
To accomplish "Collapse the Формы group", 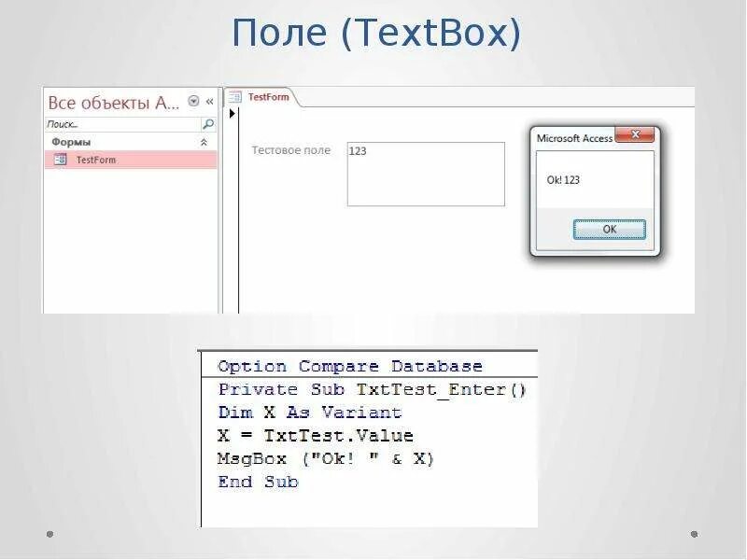I will [x=204, y=142].
